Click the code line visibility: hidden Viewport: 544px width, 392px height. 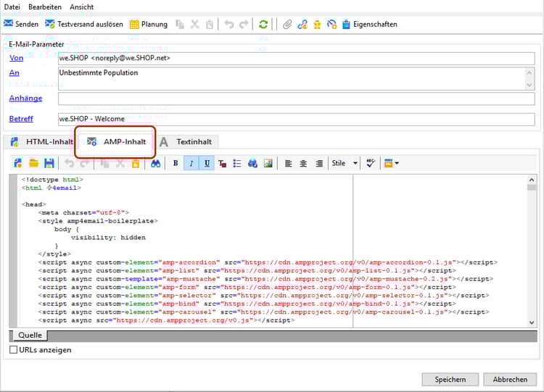[x=108, y=238]
